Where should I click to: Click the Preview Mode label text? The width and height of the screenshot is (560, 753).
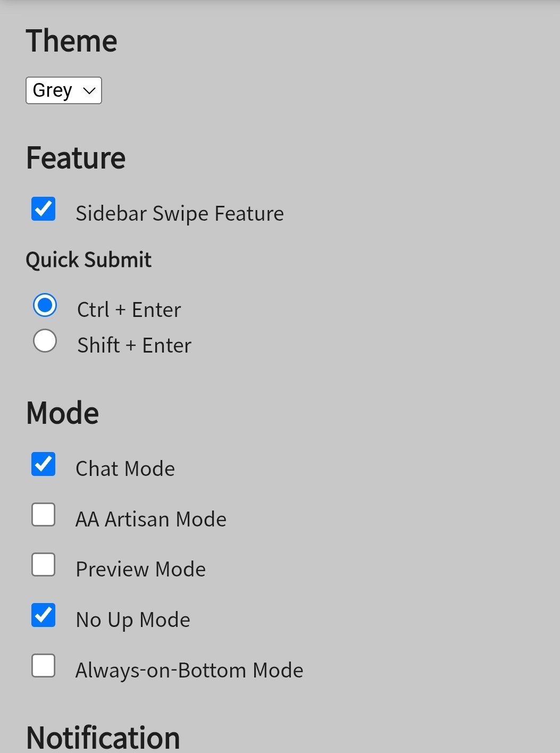(x=140, y=570)
